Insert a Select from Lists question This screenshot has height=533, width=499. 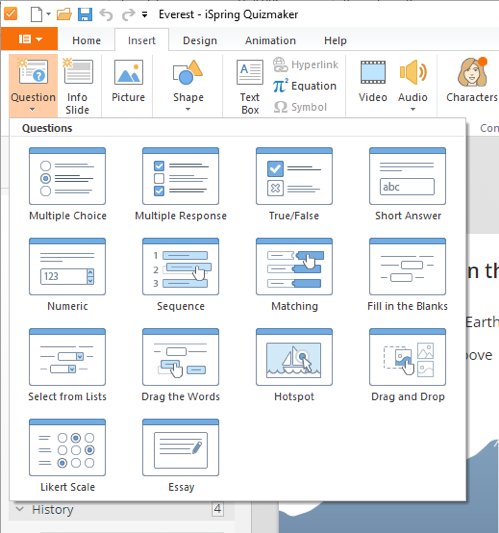tap(67, 365)
